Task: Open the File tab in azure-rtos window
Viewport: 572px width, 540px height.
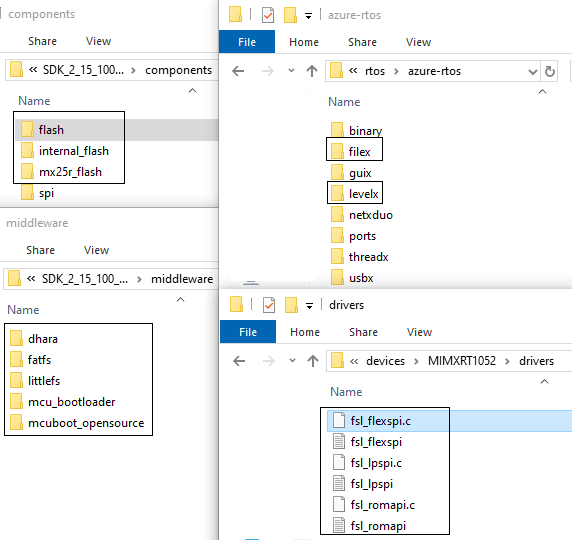Action: click(247, 42)
